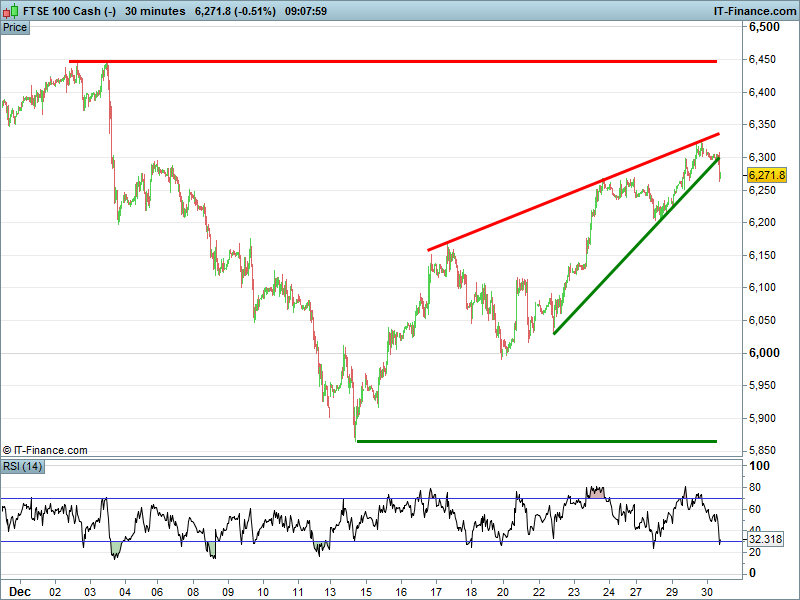Select the red horizontal resistance line
800x600 pixels.
click(x=400, y=61)
